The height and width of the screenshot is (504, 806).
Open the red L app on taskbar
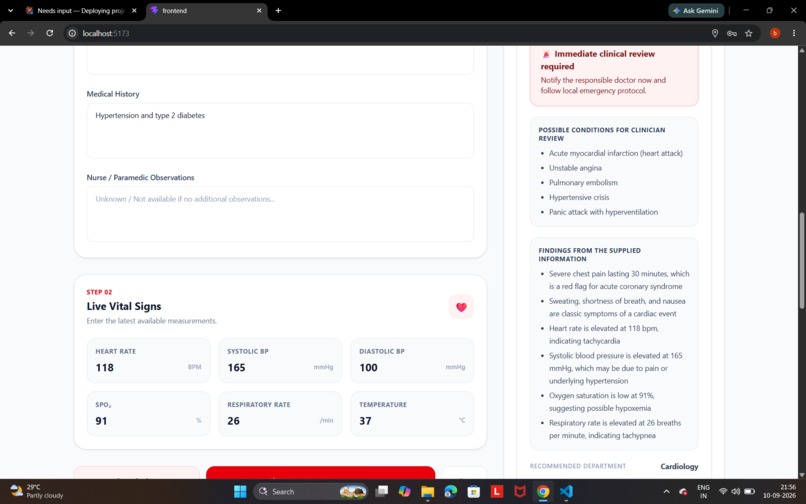pos(497,492)
